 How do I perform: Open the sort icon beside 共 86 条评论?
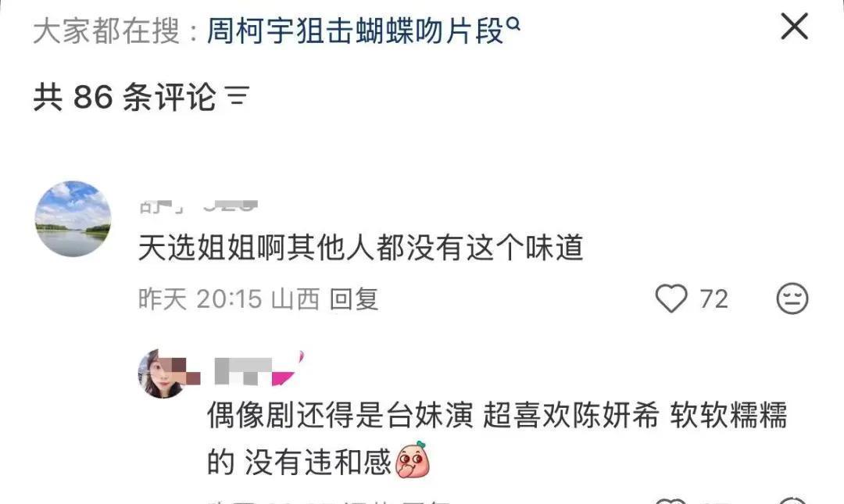(238, 96)
